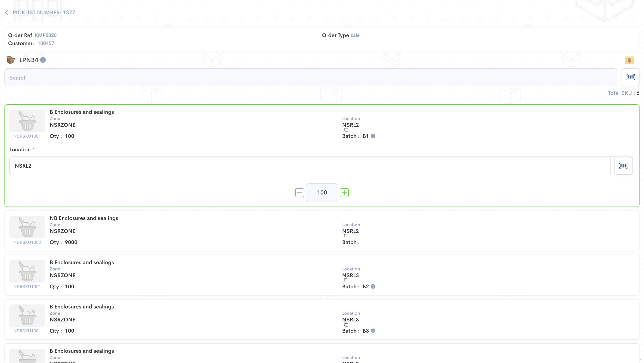Image resolution: width=644 pixels, height=363 pixels.
Task: Click barcode scanner beside Search field
Action: pos(630,77)
